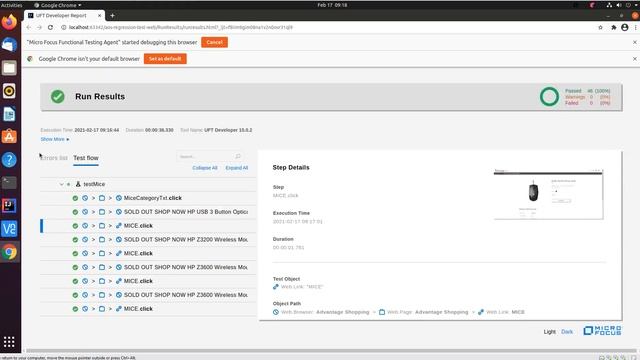Open the step screenshot thumbnail
This screenshot has height=360, width=640.
click(x=548, y=194)
